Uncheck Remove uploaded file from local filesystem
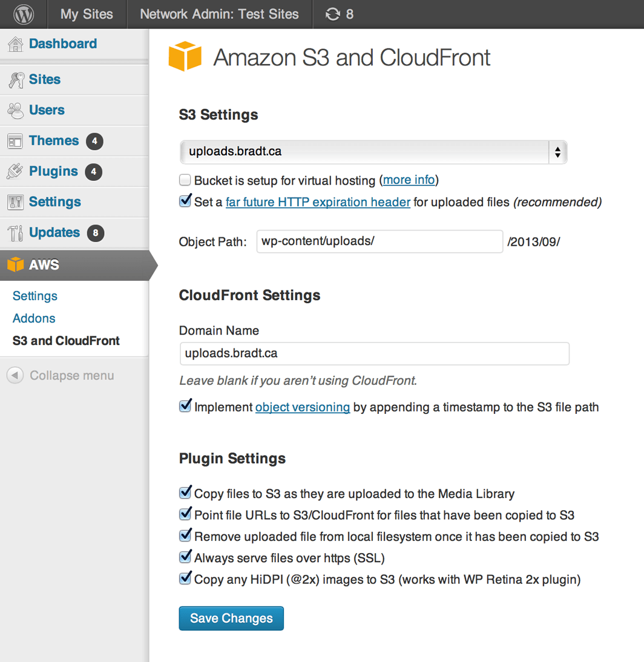Viewport: 644px width, 662px height. pos(185,536)
